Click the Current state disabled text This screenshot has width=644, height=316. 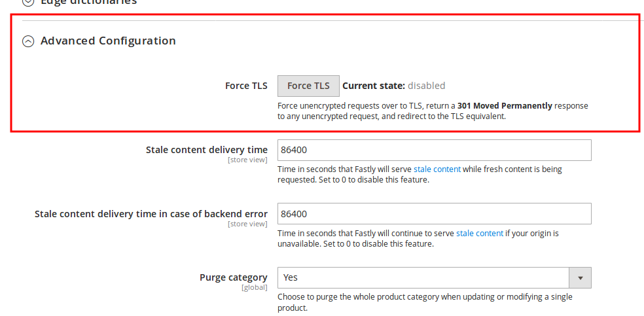[x=394, y=86]
